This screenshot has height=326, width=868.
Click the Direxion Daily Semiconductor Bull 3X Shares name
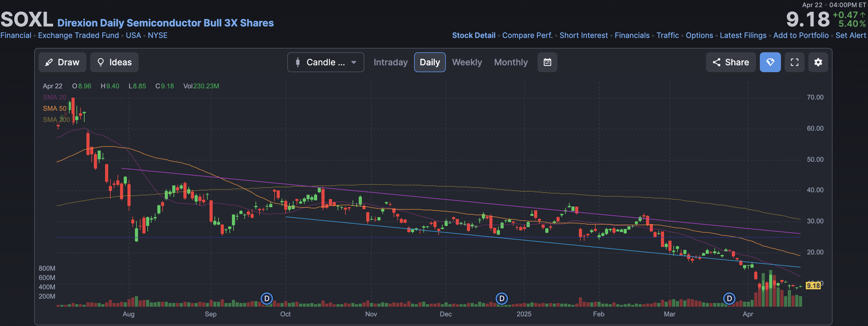pos(165,23)
